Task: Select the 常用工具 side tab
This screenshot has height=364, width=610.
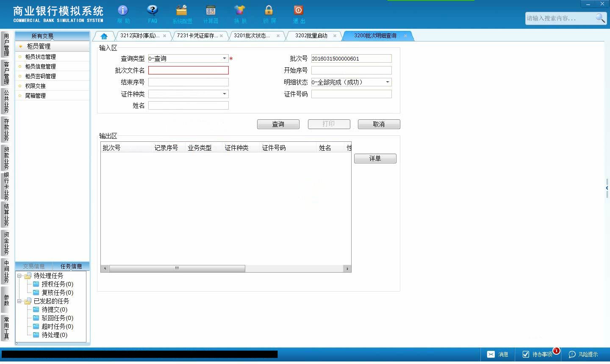Action: pos(6,328)
